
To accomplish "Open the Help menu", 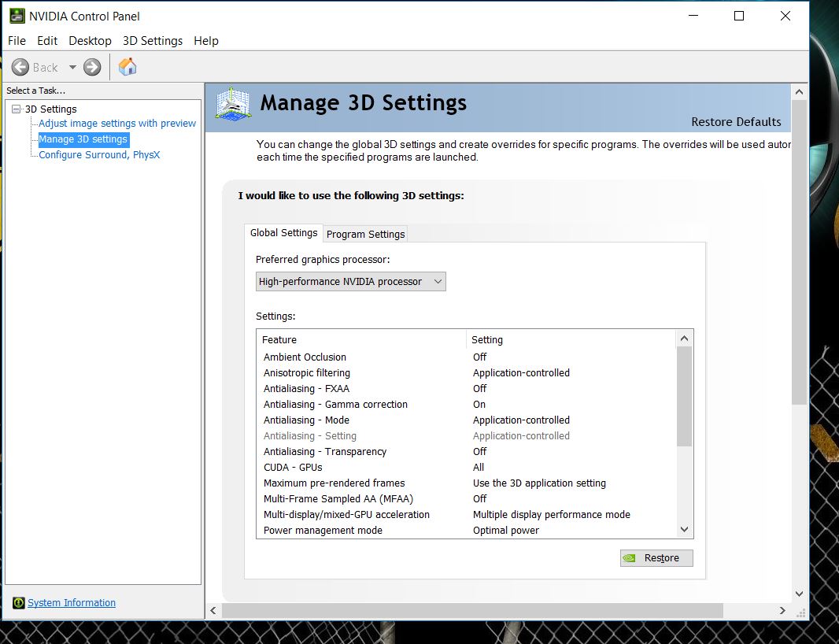I will [x=206, y=41].
